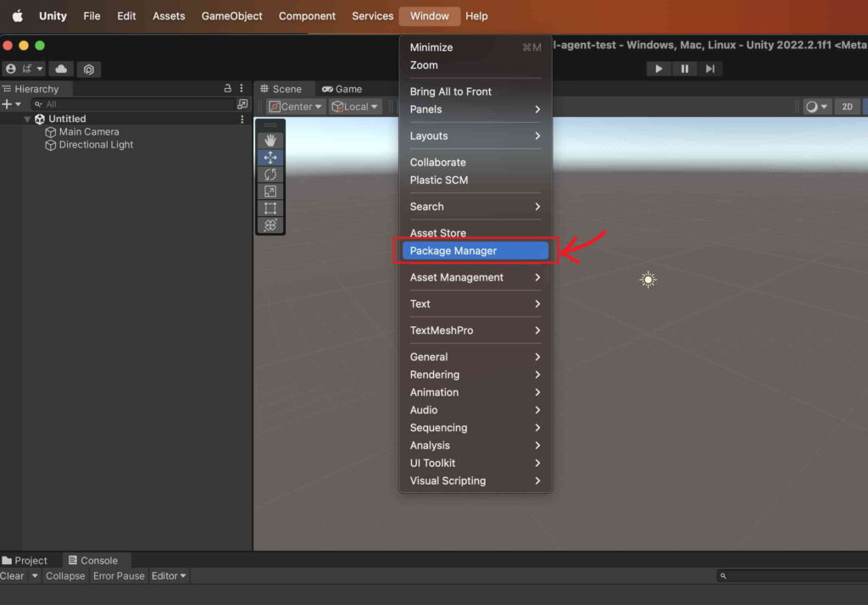The image size is (868, 605).
Task: Click the Hierarchy search-by-type icon
Action: click(x=242, y=104)
